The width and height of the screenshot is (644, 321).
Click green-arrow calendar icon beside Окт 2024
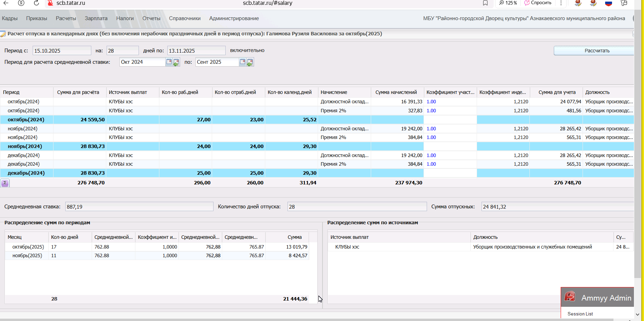[176, 62]
